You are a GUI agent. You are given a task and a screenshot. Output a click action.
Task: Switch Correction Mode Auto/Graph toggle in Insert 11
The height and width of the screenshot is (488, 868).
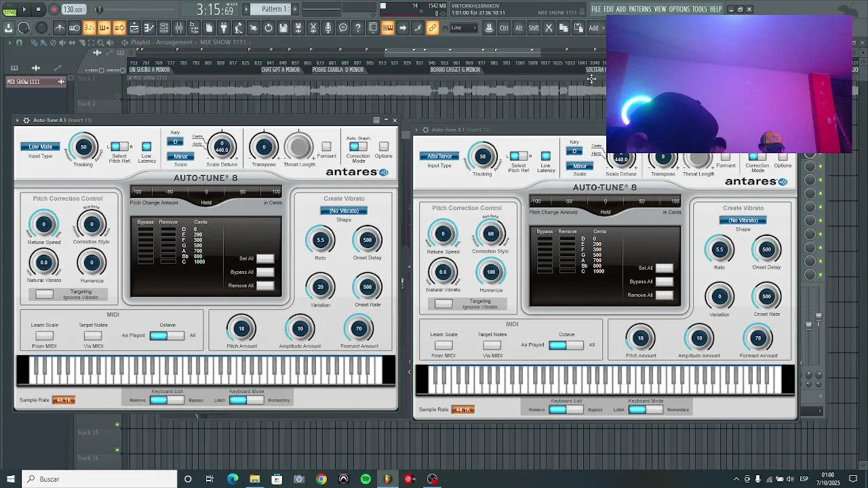tap(358, 146)
